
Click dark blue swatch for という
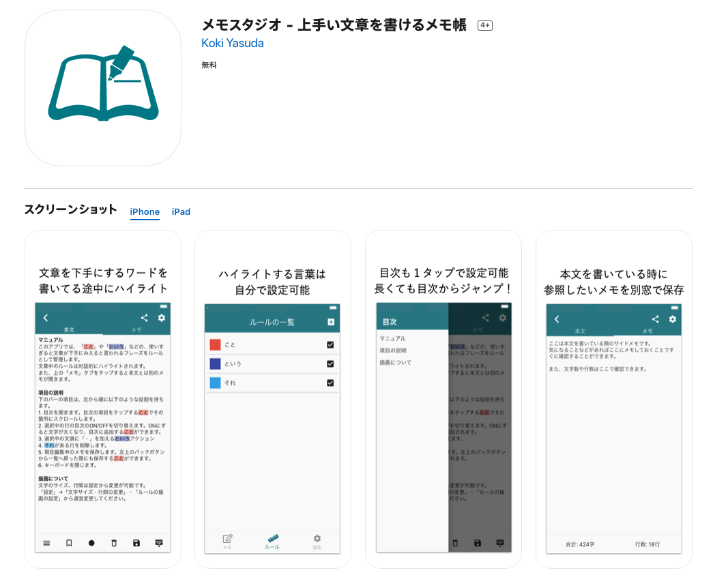[x=215, y=363]
